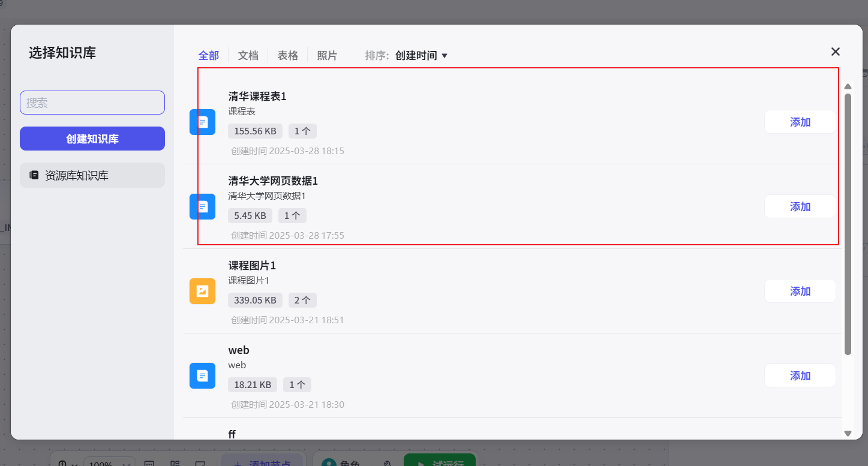The image size is (868, 466).
Task: Click the book icon beside 资源库知识库
Action: pos(34,175)
